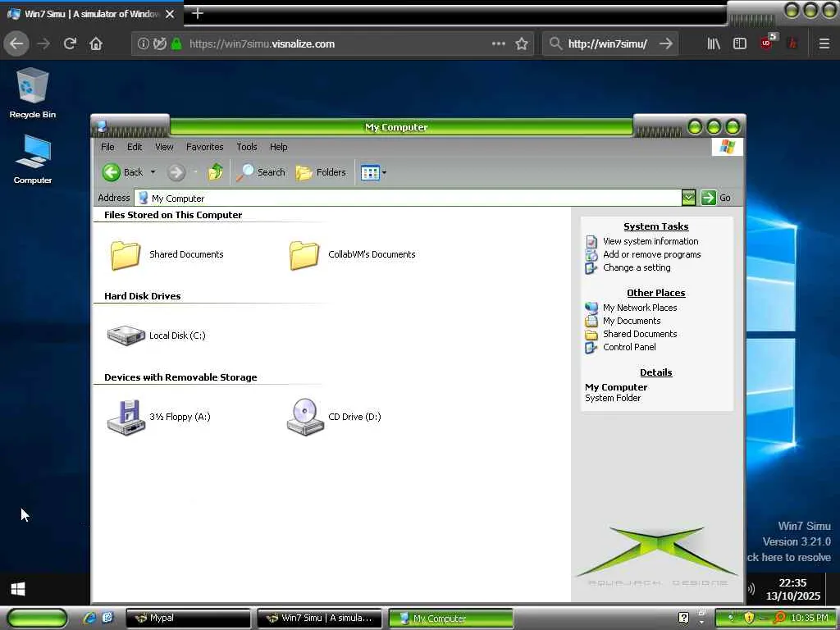Screen dimensions: 840x630
Task: Open the Recycle Bin desktop icon
Action: click(x=33, y=94)
